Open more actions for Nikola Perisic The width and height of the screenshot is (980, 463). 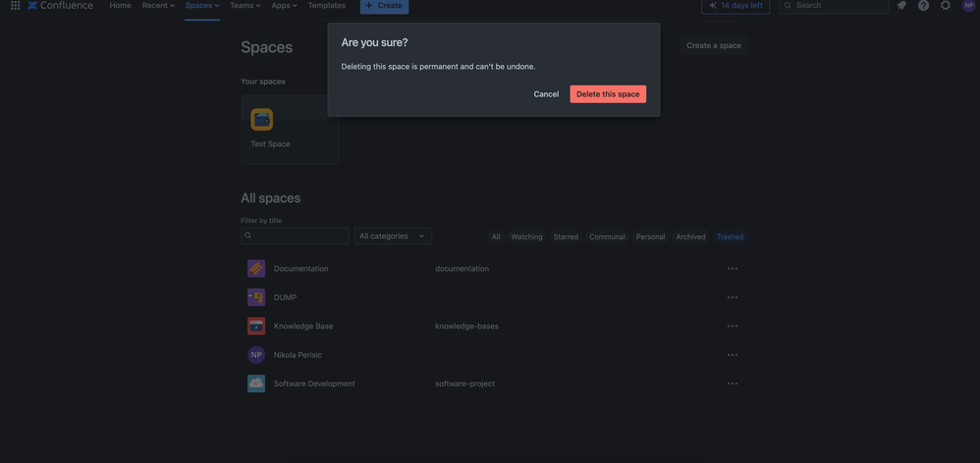coord(733,355)
